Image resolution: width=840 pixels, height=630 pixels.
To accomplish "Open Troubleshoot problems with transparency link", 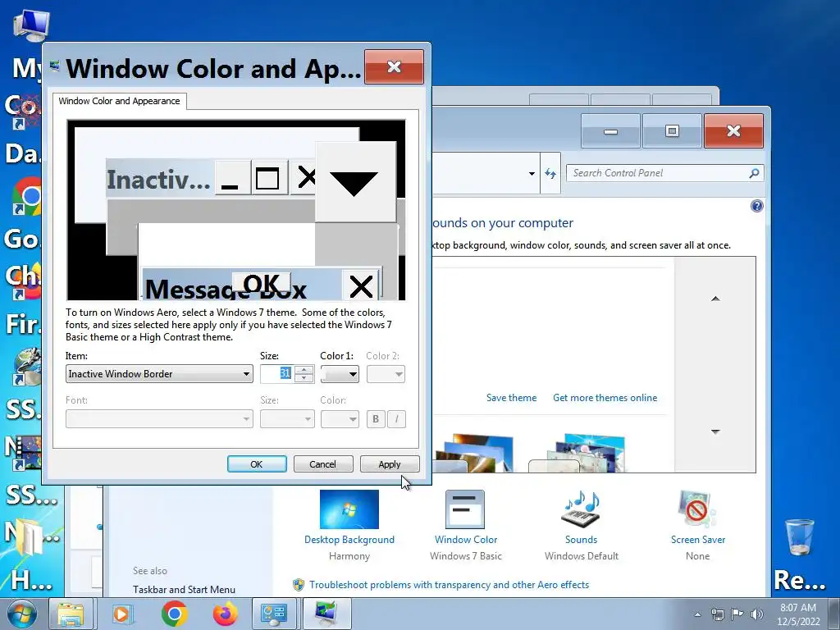I will [x=449, y=584].
